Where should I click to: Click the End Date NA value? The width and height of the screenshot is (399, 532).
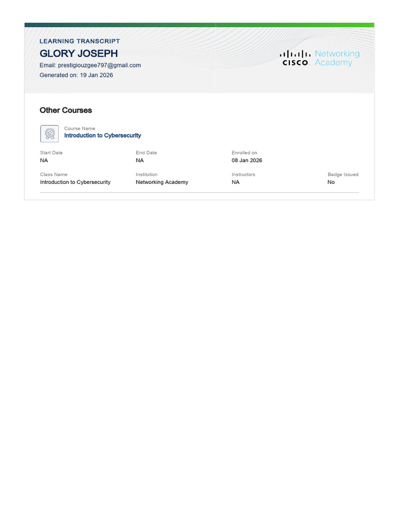click(x=140, y=161)
